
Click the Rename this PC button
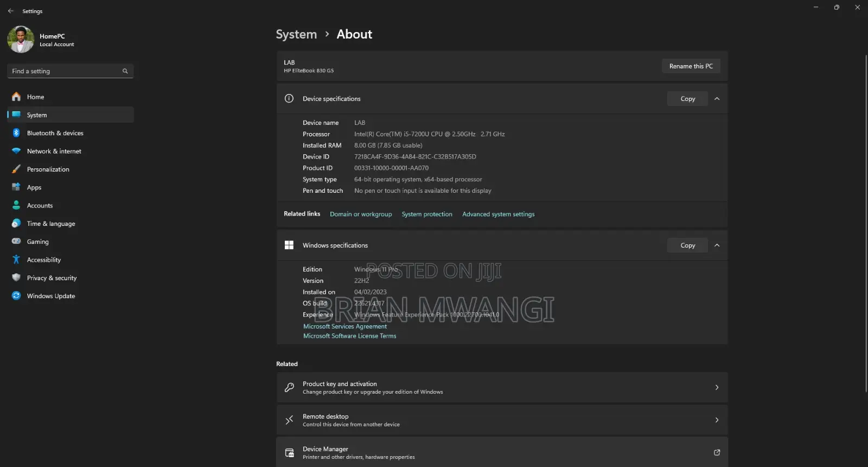click(x=691, y=66)
